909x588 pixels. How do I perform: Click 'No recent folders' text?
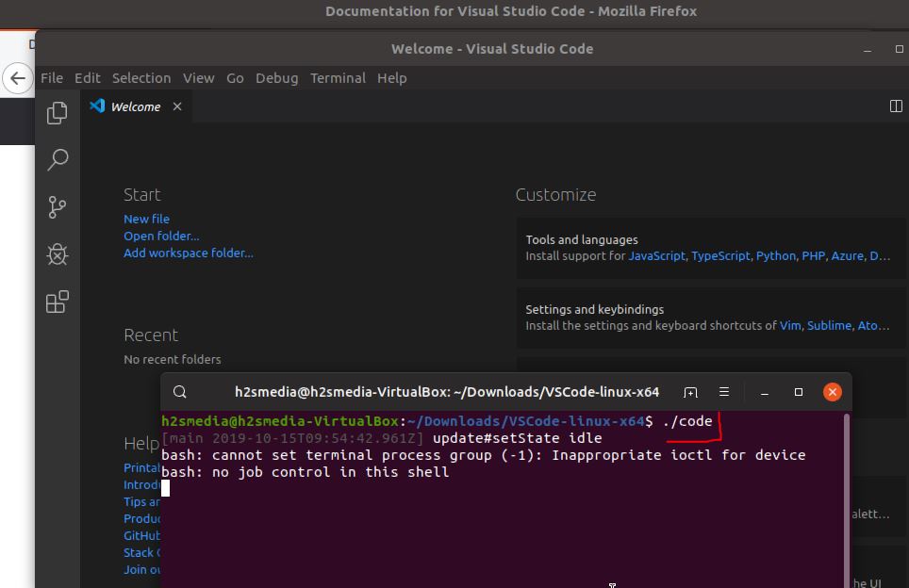click(173, 360)
